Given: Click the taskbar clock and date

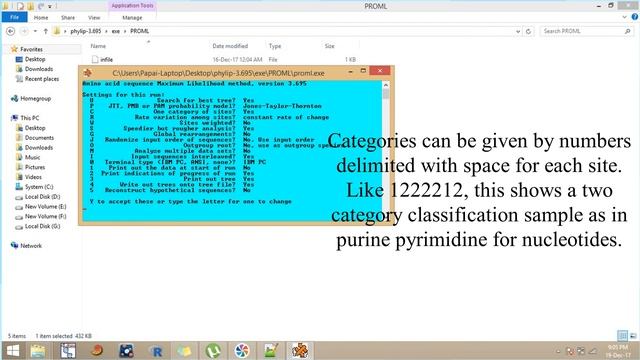Looking at the screenshot, I should (617, 351).
